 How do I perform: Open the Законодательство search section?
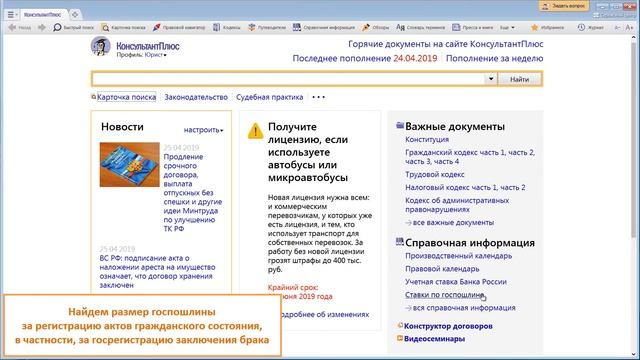point(196,97)
